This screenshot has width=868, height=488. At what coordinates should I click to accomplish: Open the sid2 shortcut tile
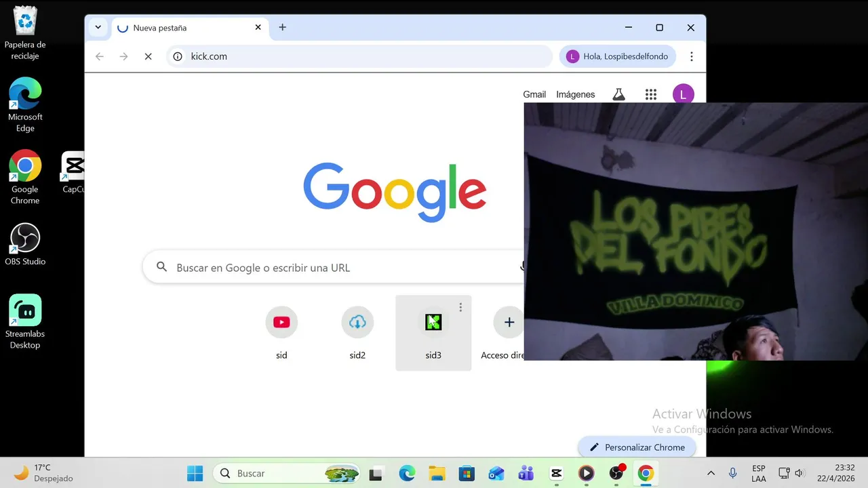click(x=357, y=333)
